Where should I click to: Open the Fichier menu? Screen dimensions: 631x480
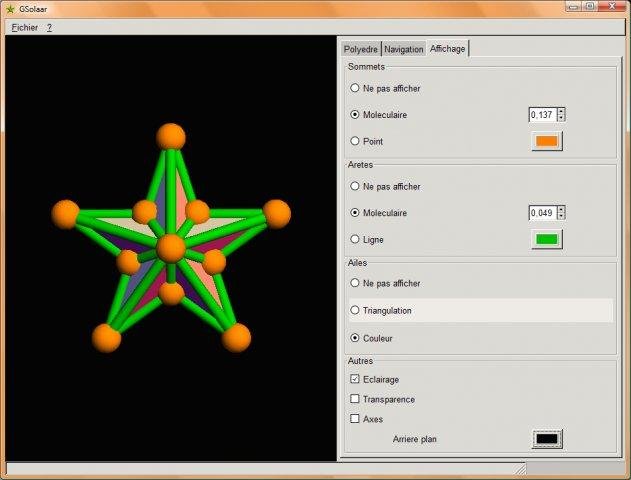(x=24, y=27)
